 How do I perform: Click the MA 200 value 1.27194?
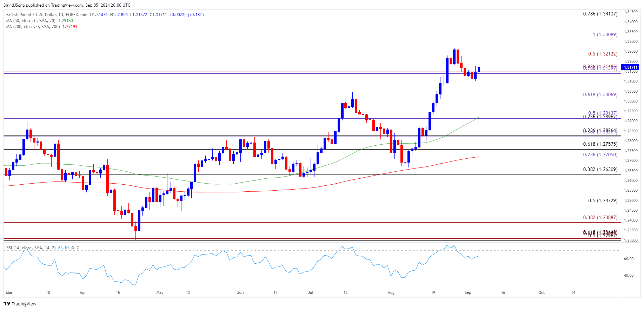click(70, 27)
